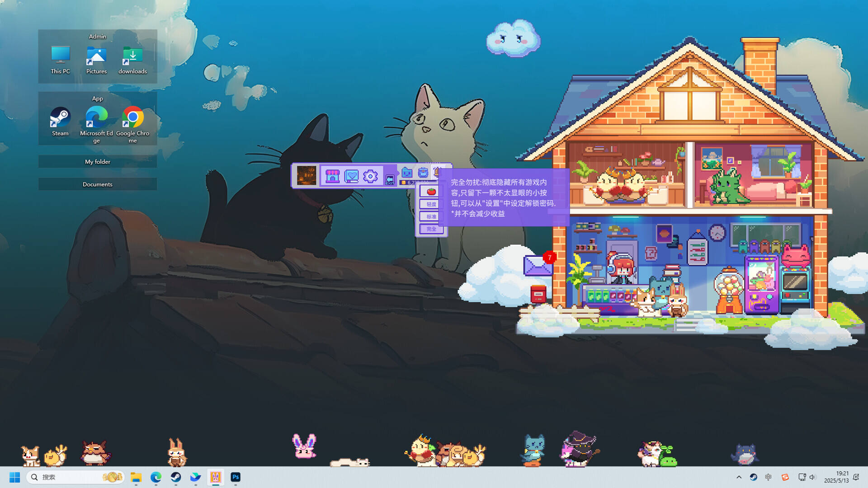Click the gumball gashapon machine in shop
The image size is (868, 488).
coord(729,290)
